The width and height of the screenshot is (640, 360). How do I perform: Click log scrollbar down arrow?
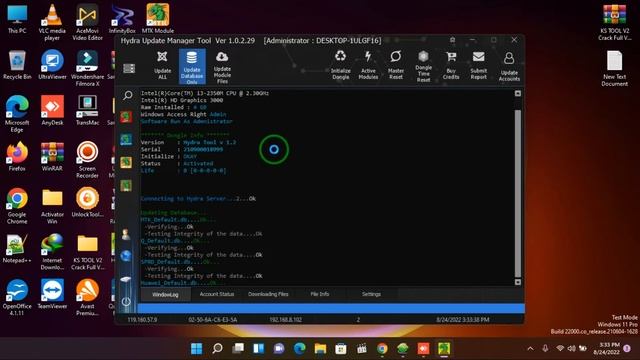(518, 282)
